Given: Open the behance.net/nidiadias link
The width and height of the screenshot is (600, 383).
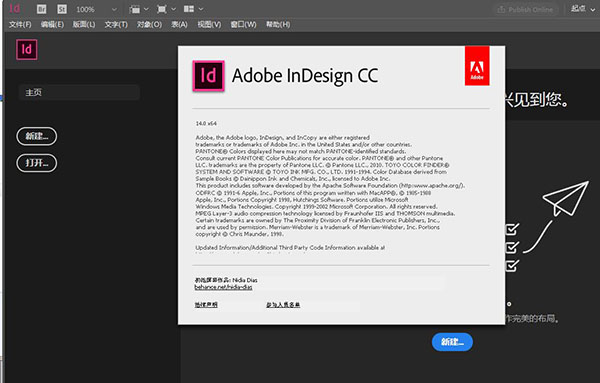Looking at the screenshot, I should pos(223,287).
